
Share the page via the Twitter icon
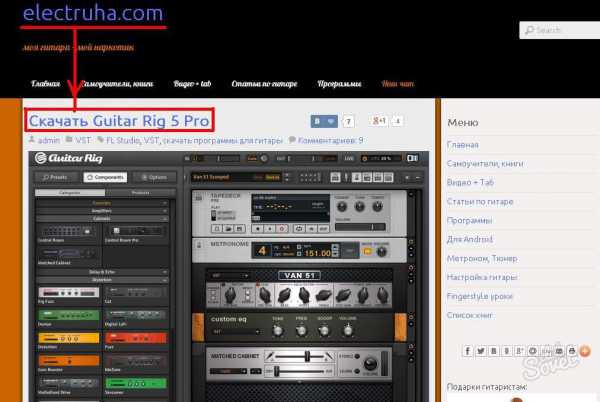[481, 351]
